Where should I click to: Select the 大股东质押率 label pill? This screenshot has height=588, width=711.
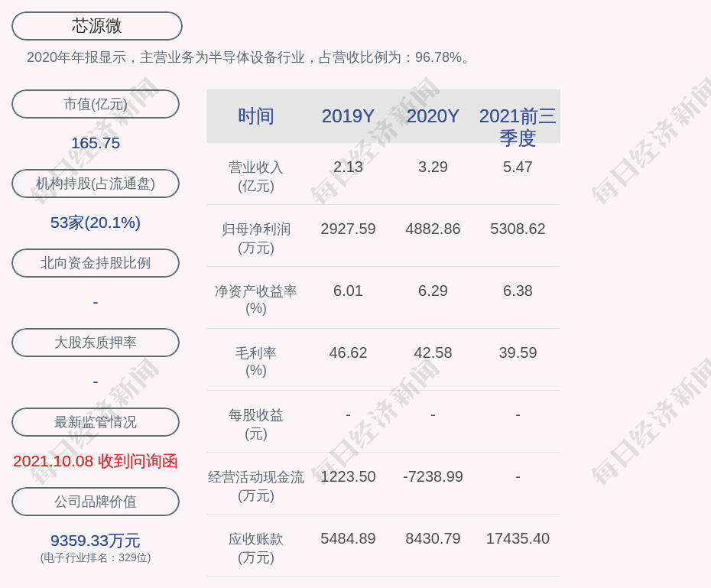(x=96, y=343)
